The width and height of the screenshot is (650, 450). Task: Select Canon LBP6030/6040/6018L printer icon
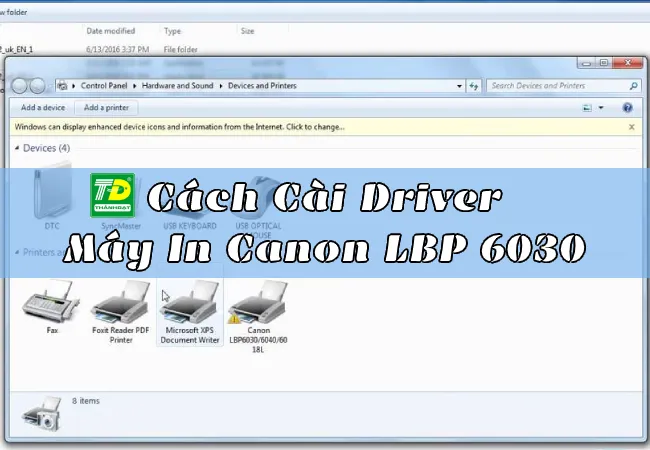click(258, 317)
